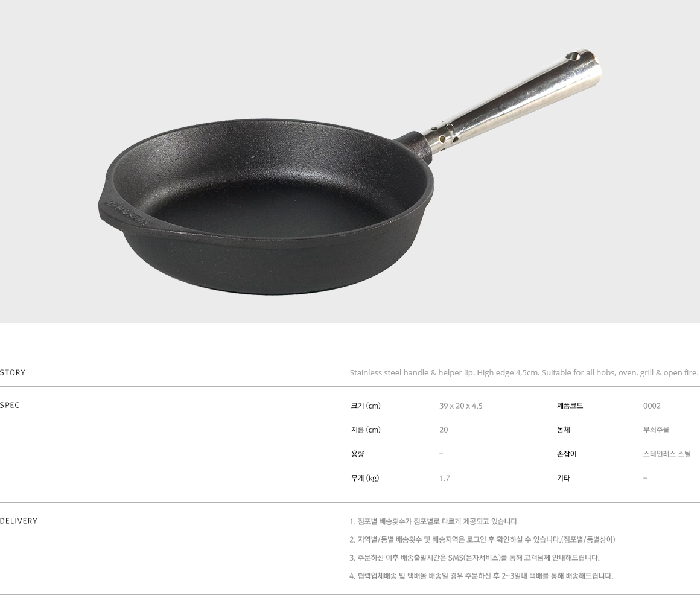Screen dimensions: 700x595
Task: Click the 지름 (cm) spec label
Action: pyautogui.click(x=366, y=430)
